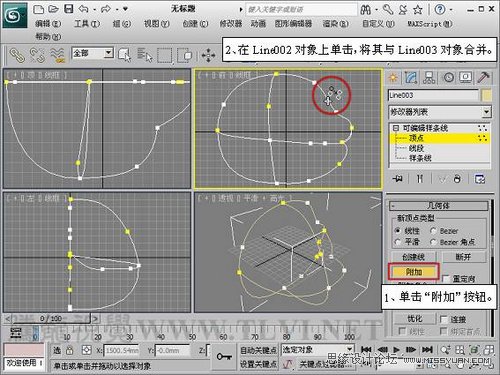
Task: Select the Bezier vertex type radio
Action: 433,231
